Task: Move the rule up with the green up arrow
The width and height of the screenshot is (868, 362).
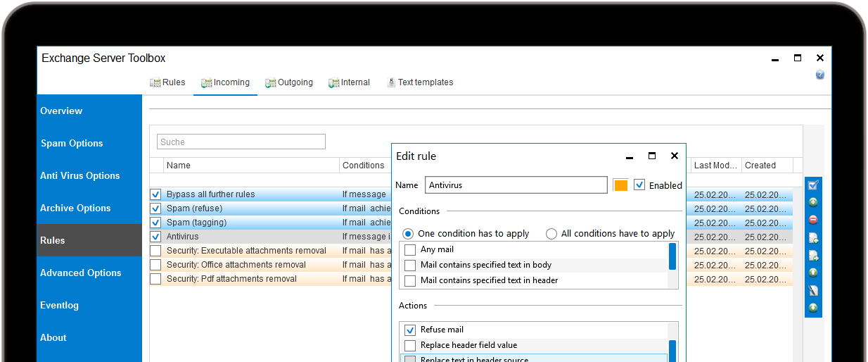Action: click(813, 273)
